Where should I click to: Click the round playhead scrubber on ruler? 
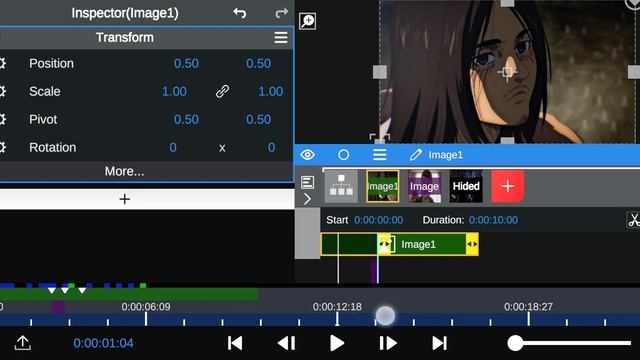(385, 316)
